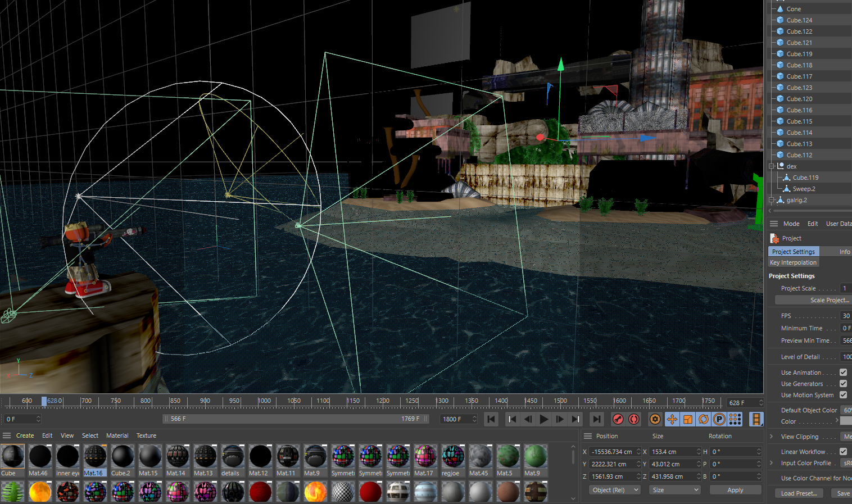Switch to the Key Interpolation tab
852x504 pixels.
coord(793,262)
